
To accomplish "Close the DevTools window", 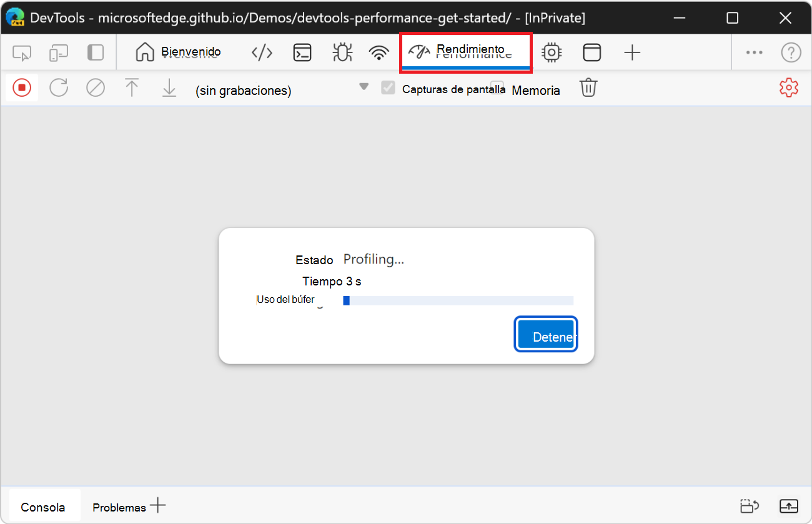I will point(786,17).
